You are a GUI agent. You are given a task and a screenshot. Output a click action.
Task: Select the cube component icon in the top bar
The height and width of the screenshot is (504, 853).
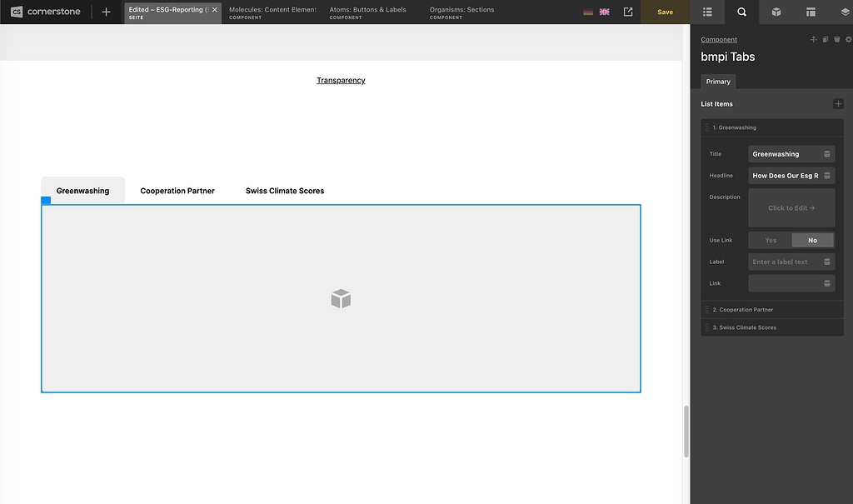[x=776, y=12]
